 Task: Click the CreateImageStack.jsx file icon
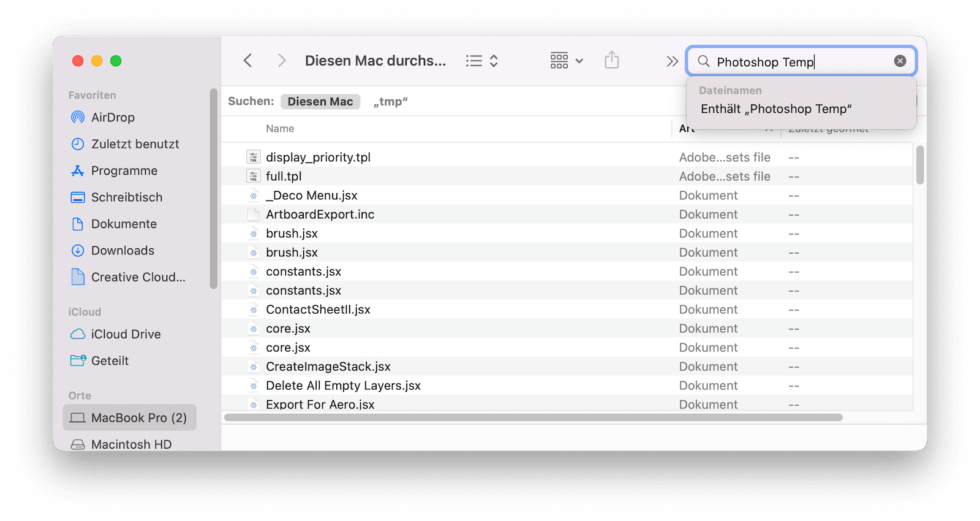click(254, 367)
